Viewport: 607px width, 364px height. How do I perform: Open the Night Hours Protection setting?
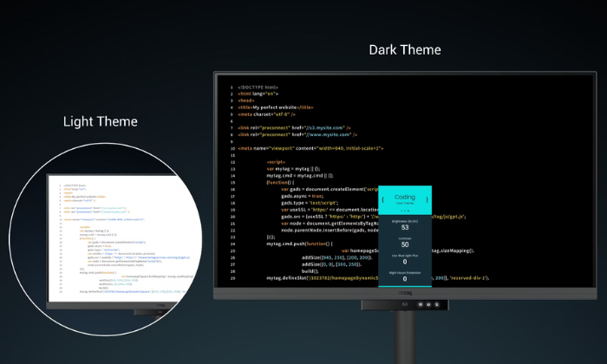pos(405,276)
